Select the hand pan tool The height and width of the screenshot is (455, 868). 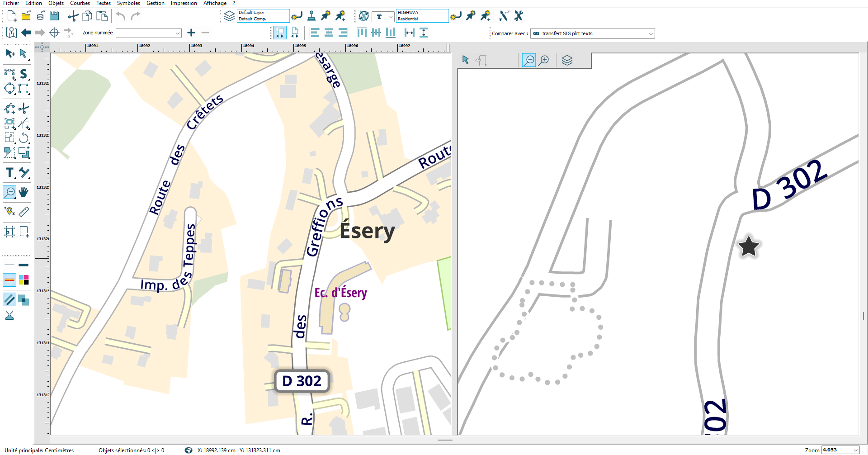(x=24, y=192)
